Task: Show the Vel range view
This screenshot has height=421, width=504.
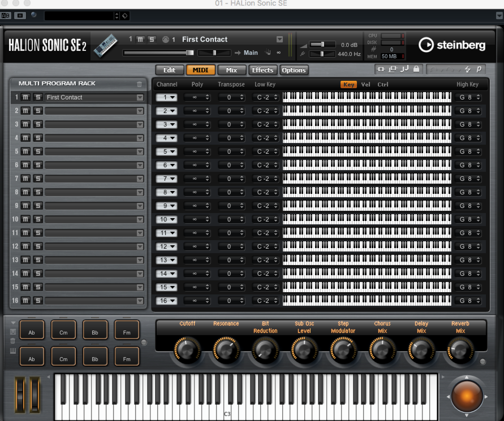Action: point(365,84)
